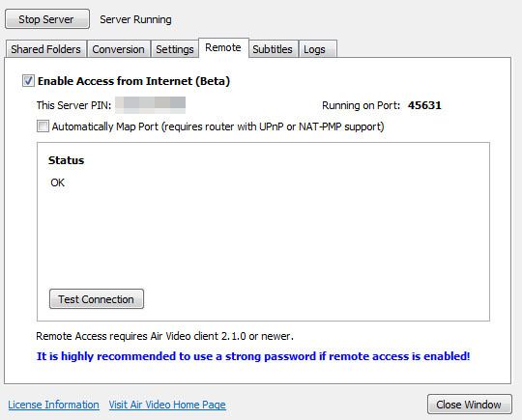Screen dimensions: 522x420
Task: Click the bold Status heading
Action: tap(67, 160)
